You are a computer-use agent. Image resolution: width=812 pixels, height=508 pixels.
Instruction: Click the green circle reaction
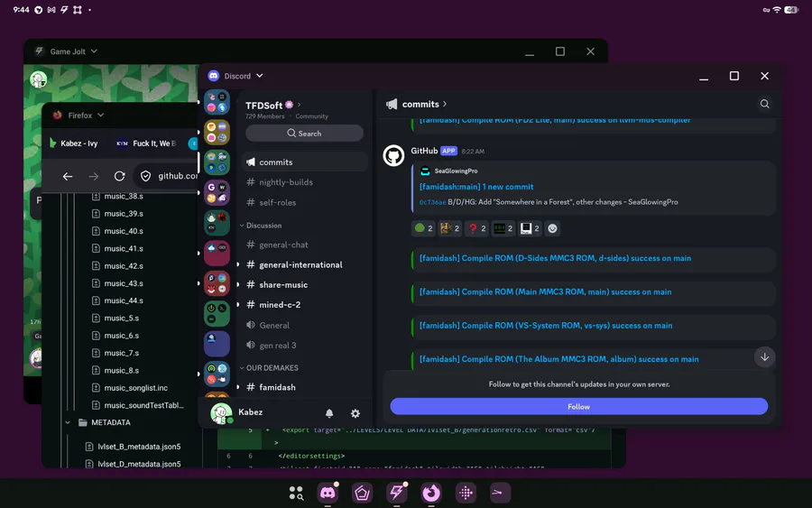tap(424, 228)
